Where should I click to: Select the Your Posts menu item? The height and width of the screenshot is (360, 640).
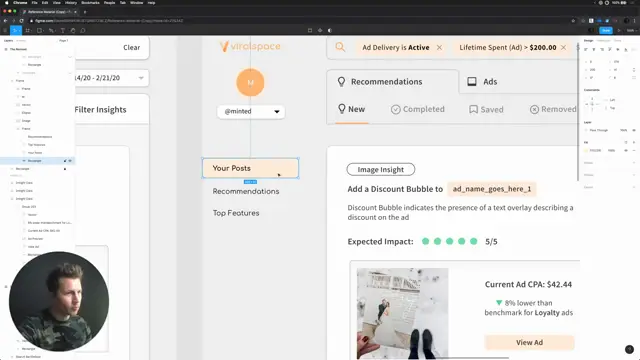(251, 168)
